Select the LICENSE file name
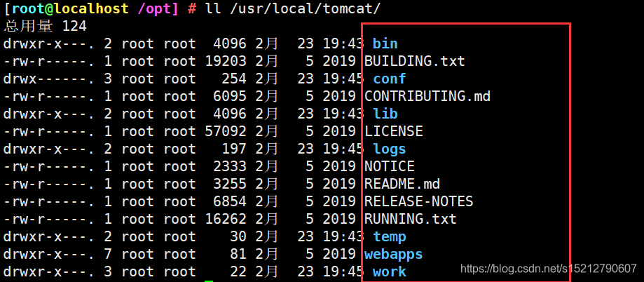The image size is (644, 282). (x=393, y=131)
